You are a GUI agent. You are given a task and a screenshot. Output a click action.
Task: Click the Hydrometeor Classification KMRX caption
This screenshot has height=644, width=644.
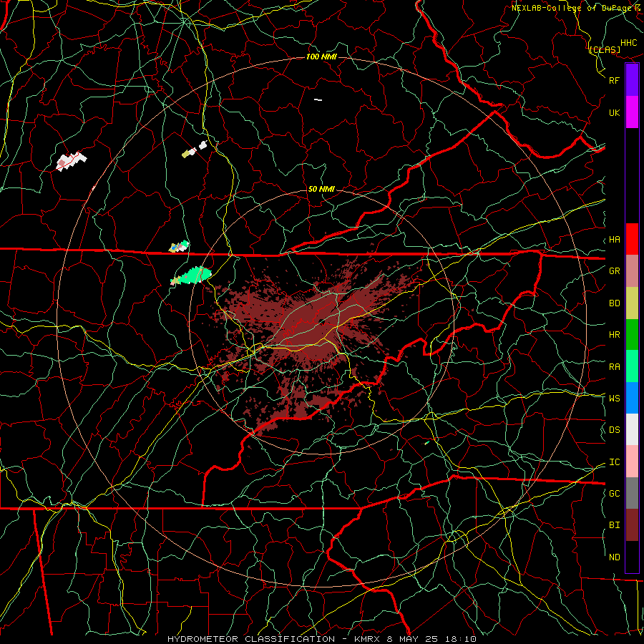322,639
